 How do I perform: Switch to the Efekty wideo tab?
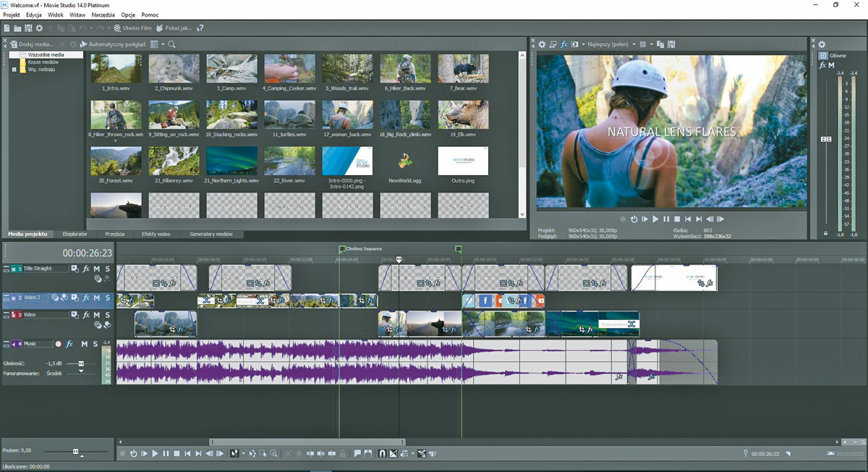pos(156,235)
